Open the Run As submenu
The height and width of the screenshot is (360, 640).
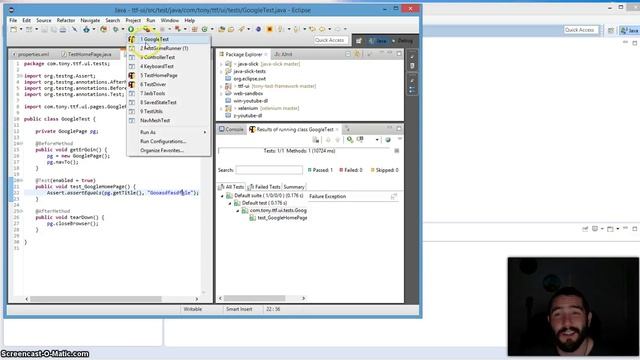pyautogui.click(x=169, y=132)
